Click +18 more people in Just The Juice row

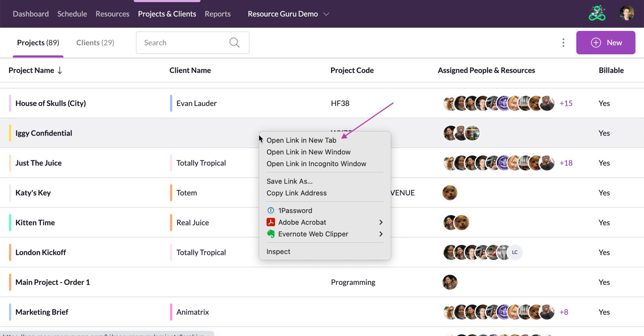coord(566,163)
